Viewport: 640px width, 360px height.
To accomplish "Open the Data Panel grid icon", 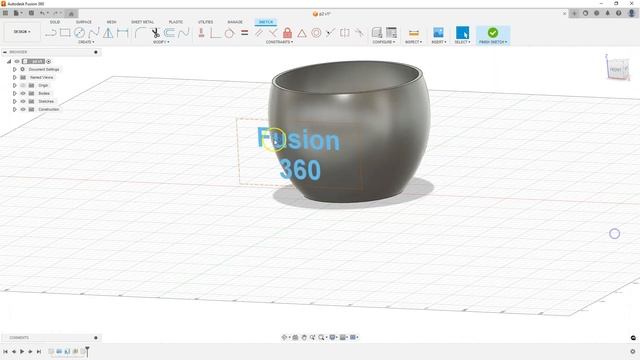I will [x=5, y=13].
